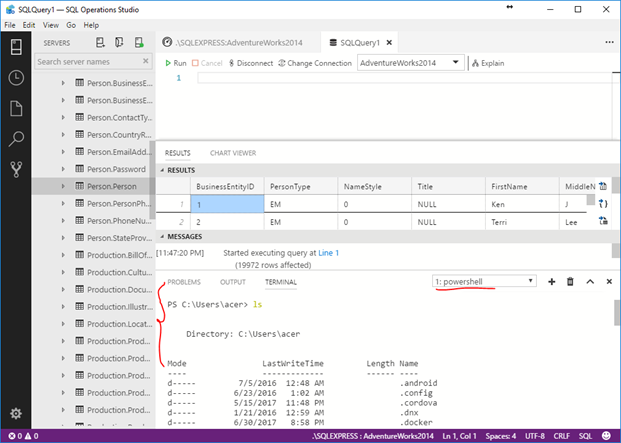The image size is (621, 443).
Task: Click Save as JSON icon in results
Action: click(x=603, y=203)
